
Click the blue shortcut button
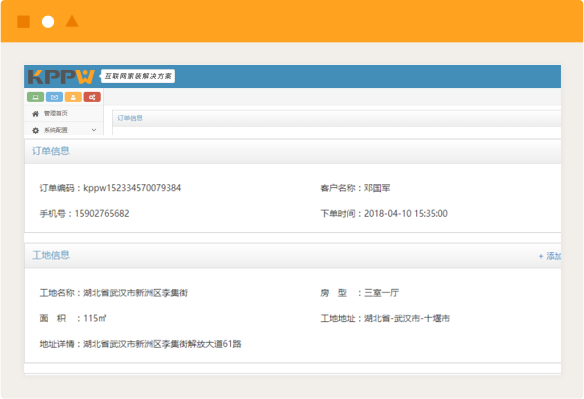click(x=54, y=97)
